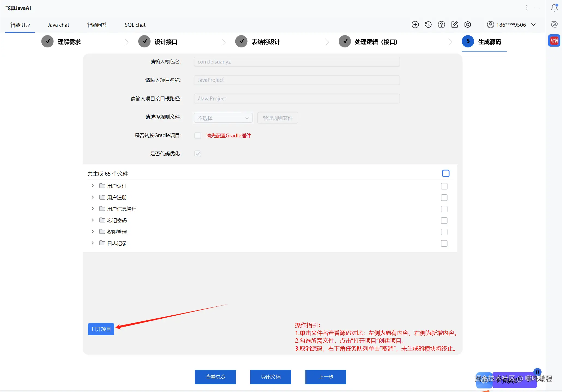This screenshot has width=562, height=392.
Task: Expand the 权限管理 tree node
Action: pos(93,232)
